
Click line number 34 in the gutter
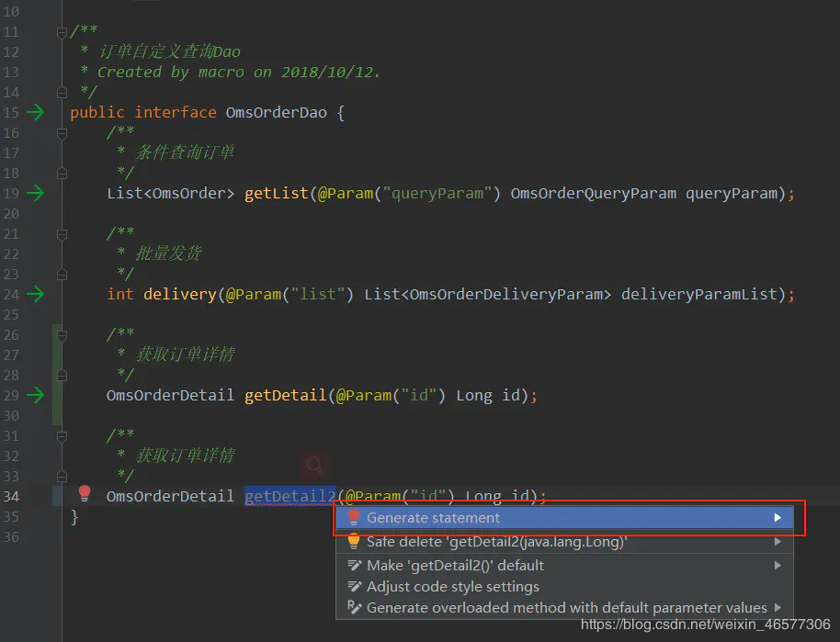click(11, 496)
